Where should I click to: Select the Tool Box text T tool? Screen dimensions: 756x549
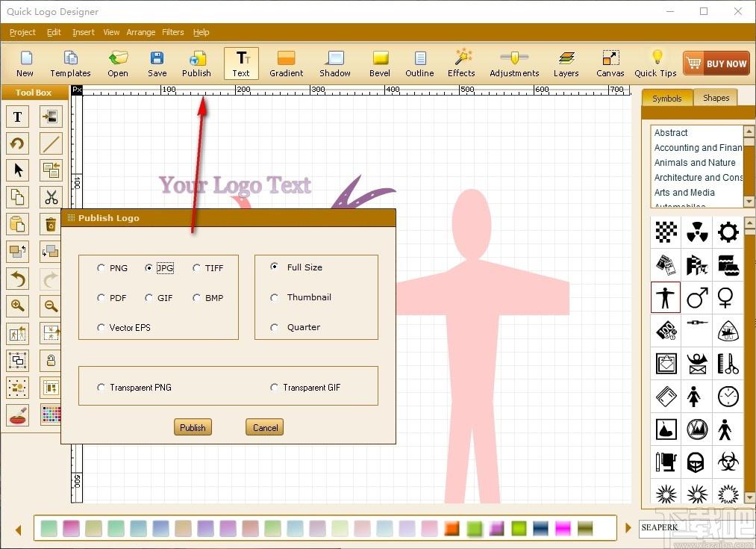click(x=17, y=117)
